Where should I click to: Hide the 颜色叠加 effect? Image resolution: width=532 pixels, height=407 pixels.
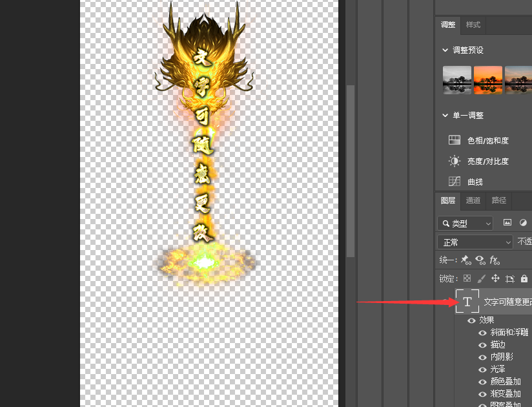tap(482, 382)
